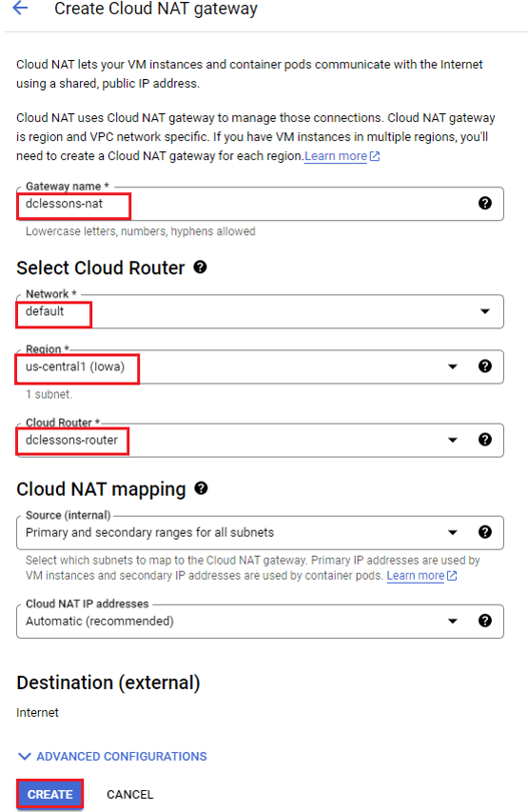The width and height of the screenshot is (528, 812).
Task: Go back using the back arrow
Action: [20, 8]
